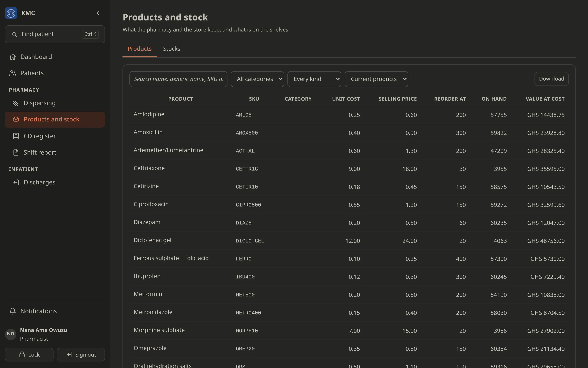
Task: Click the 60384 on hand value
Action: click(498, 349)
